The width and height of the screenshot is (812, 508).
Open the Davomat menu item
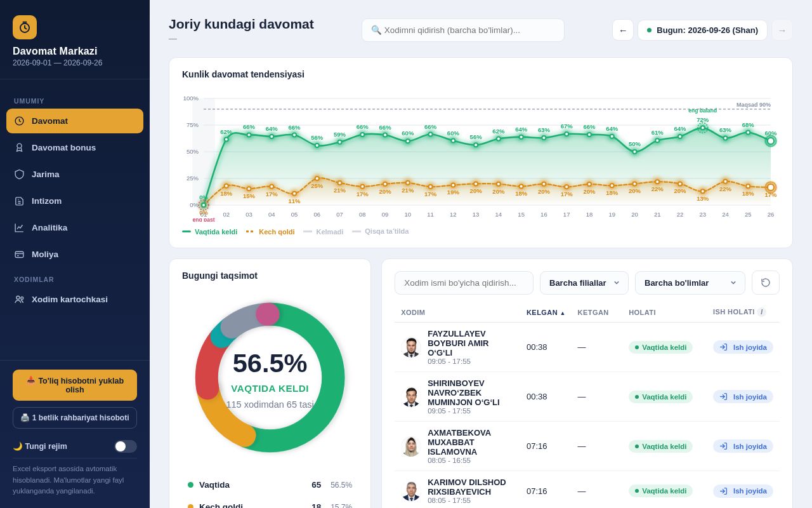click(75, 121)
